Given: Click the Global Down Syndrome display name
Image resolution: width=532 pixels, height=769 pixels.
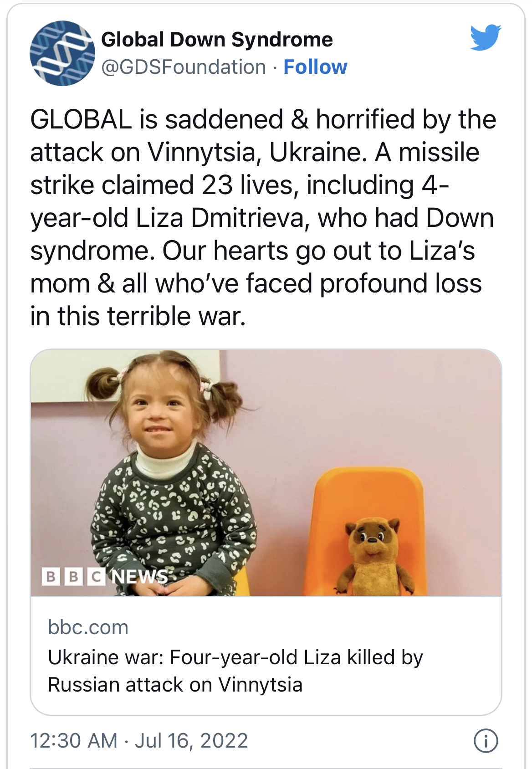Looking at the screenshot, I should [x=217, y=40].
